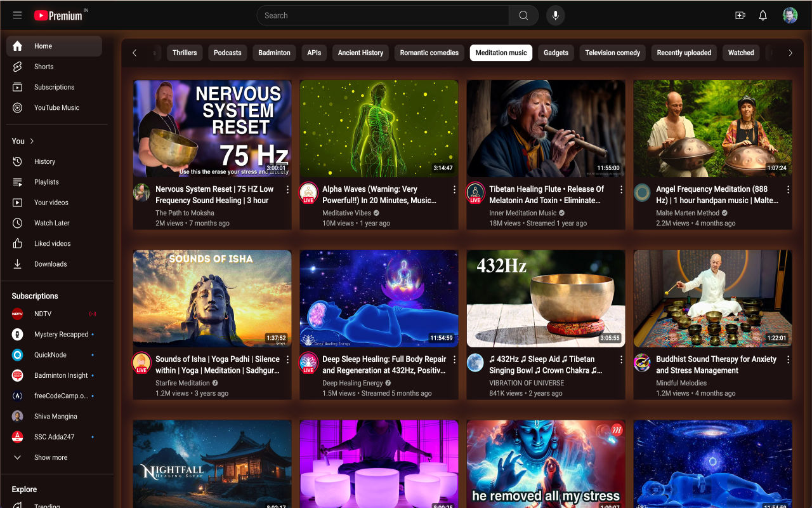Activate voice search microphone
The image size is (812, 508).
[556, 15]
